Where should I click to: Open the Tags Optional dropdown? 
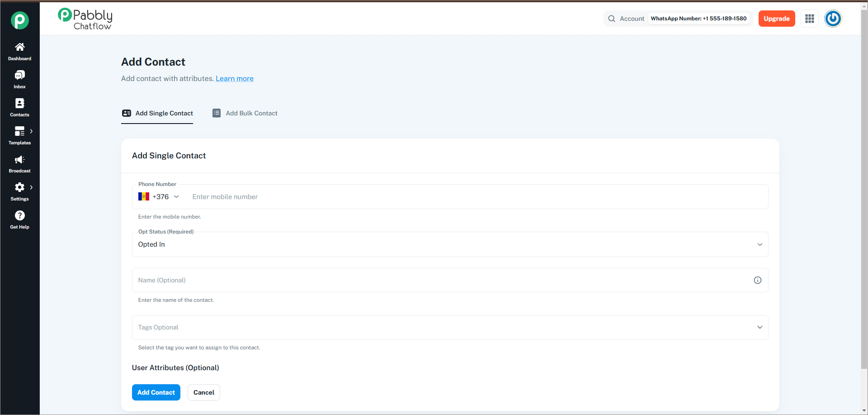[450, 327]
